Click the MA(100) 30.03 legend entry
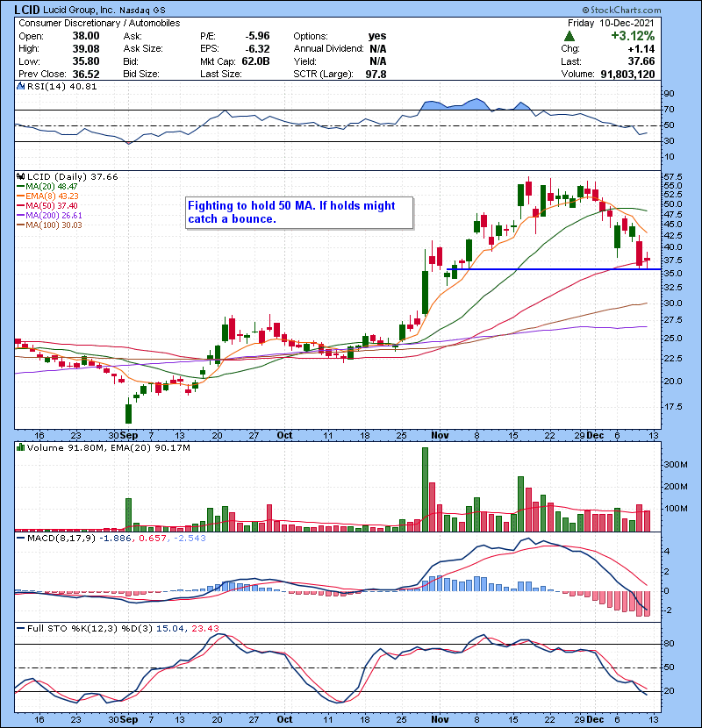The image size is (702, 728). [x=49, y=225]
